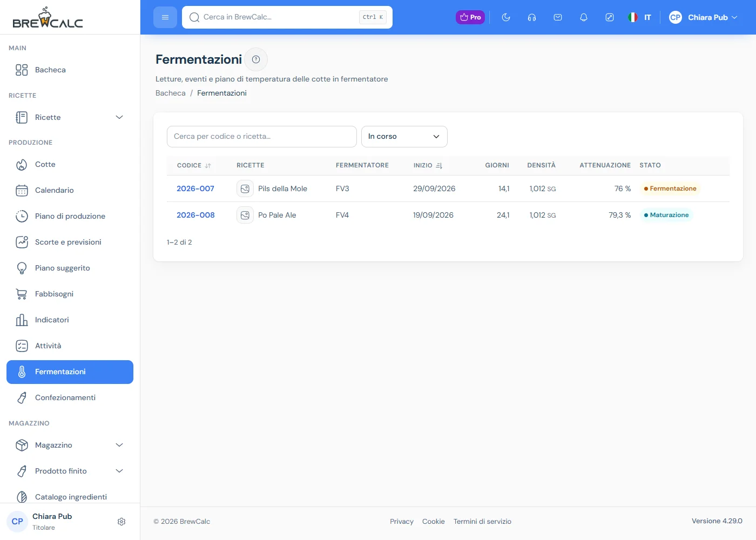Sort the table by Codice column
756x540 pixels.
pos(194,165)
